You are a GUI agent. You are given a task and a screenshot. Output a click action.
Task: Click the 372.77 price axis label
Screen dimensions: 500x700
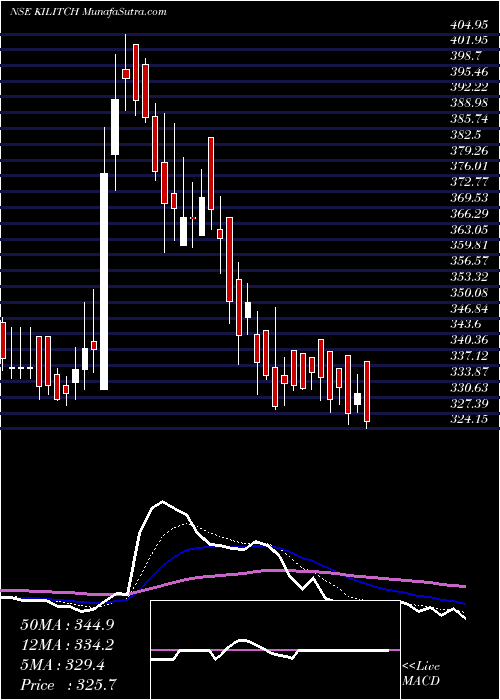coord(470,182)
